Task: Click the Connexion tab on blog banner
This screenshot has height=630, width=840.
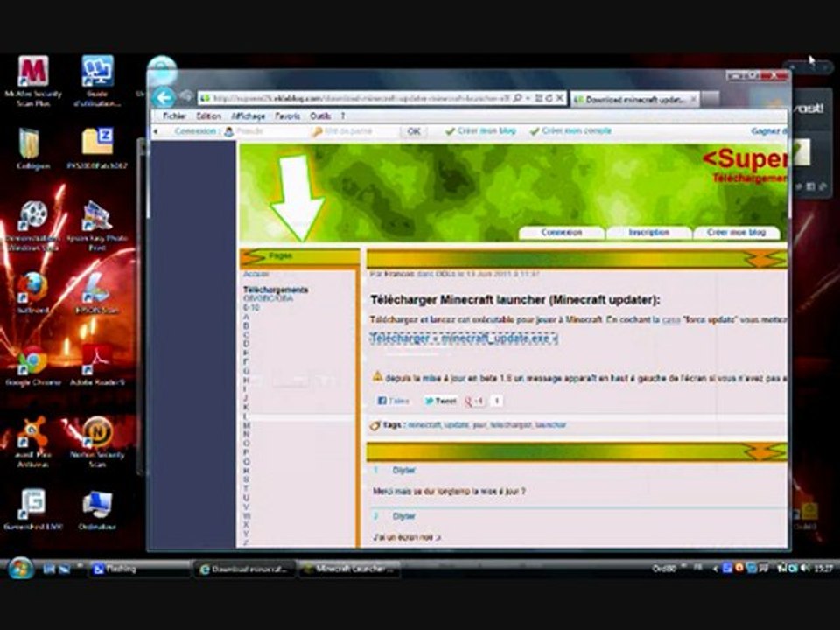Action: [562, 233]
